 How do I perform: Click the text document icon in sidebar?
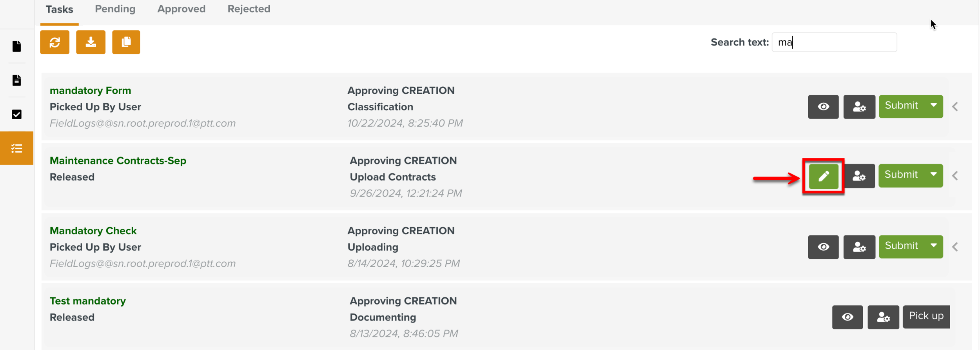(16, 80)
